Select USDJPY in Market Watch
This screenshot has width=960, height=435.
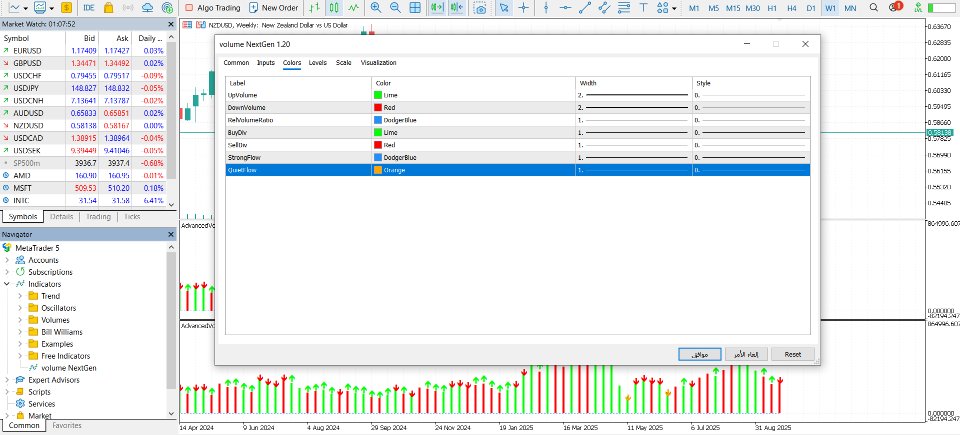pos(83,88)
